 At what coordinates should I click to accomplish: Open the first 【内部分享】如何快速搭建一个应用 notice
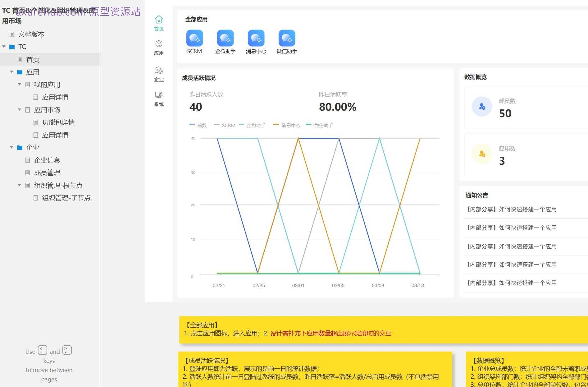click(x=512, y=209)
